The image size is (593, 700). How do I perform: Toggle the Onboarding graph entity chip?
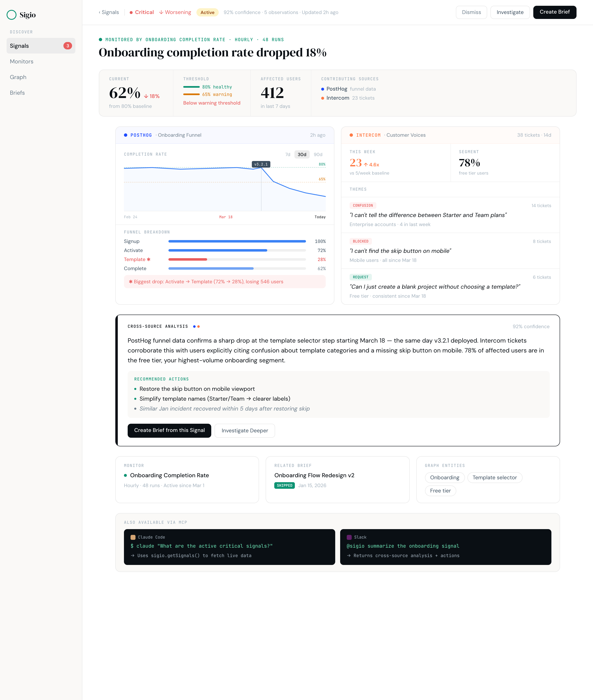pos(444,477)
